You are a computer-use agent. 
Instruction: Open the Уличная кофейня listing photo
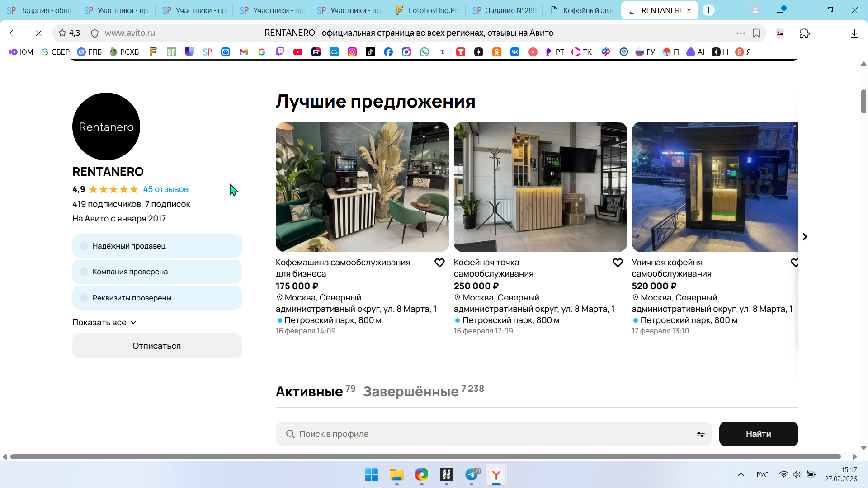[x=715, y=187]
